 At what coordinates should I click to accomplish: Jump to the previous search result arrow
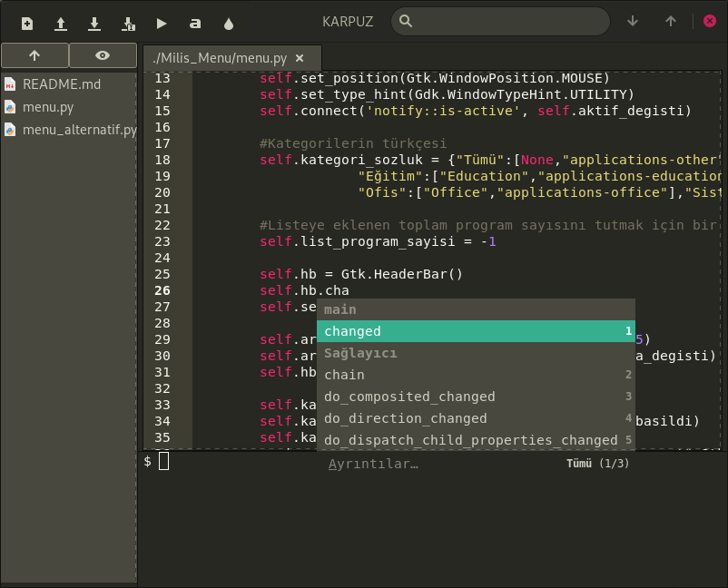point(671,22)
